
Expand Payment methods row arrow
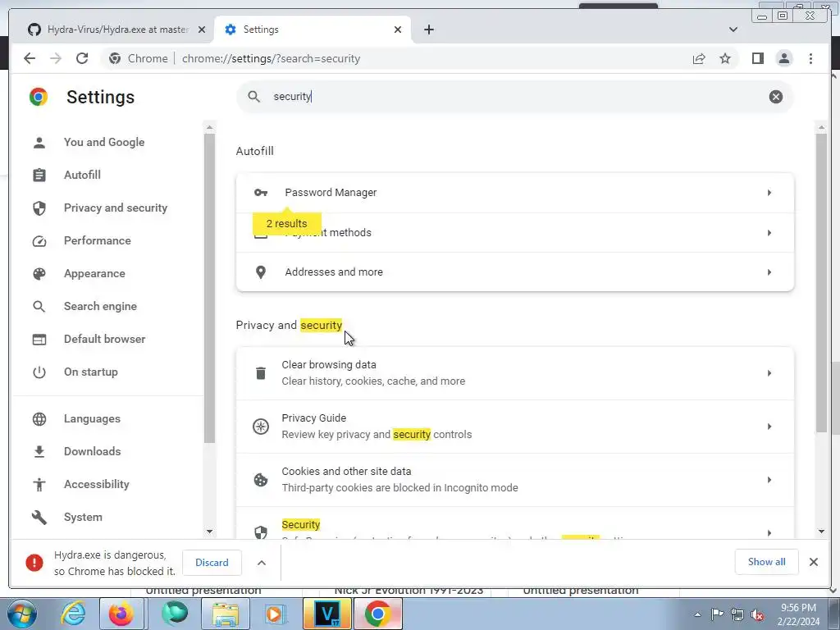[x=769, y=232]
